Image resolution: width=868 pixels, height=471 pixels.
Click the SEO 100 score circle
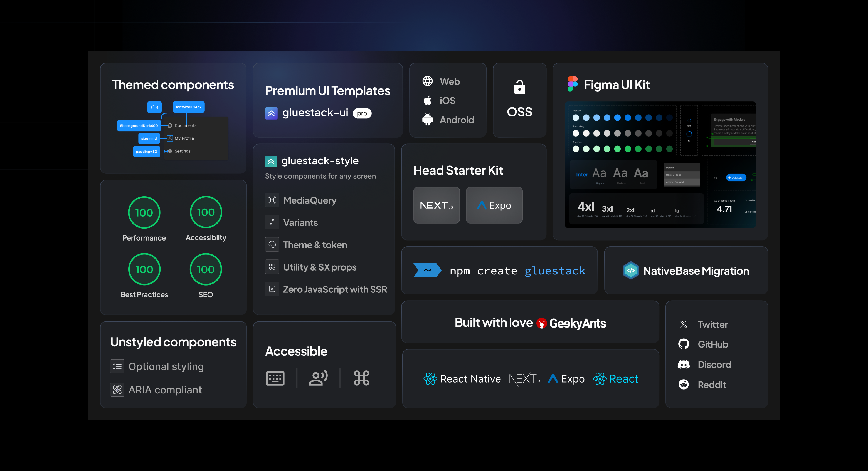(206, 269)
